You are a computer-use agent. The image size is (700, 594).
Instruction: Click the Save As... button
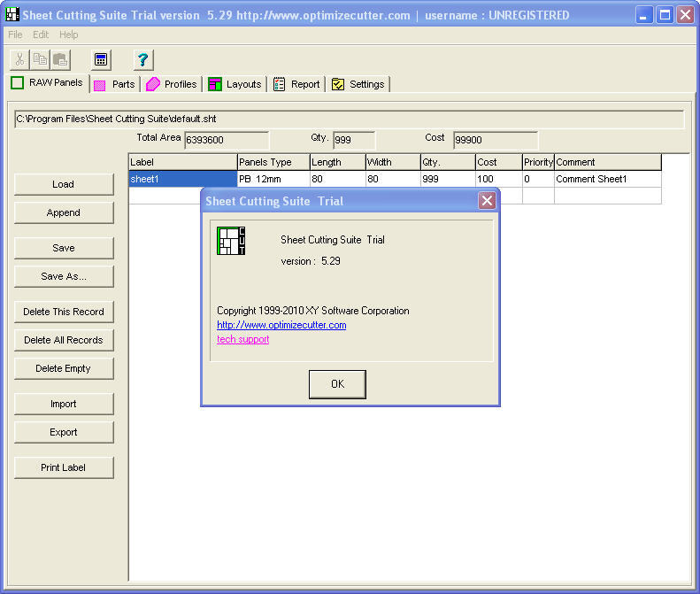tap(64, 276)
